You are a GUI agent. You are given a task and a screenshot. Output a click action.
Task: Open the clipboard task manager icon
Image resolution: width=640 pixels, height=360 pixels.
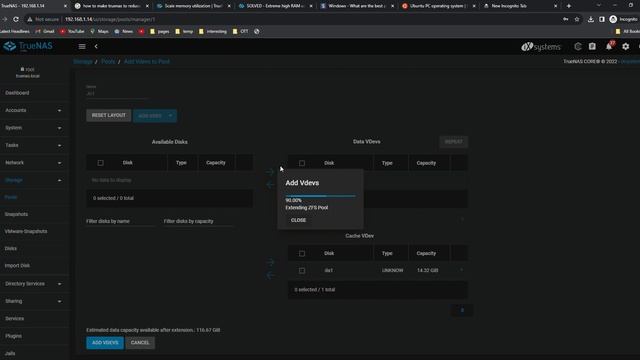coord(592,47)
